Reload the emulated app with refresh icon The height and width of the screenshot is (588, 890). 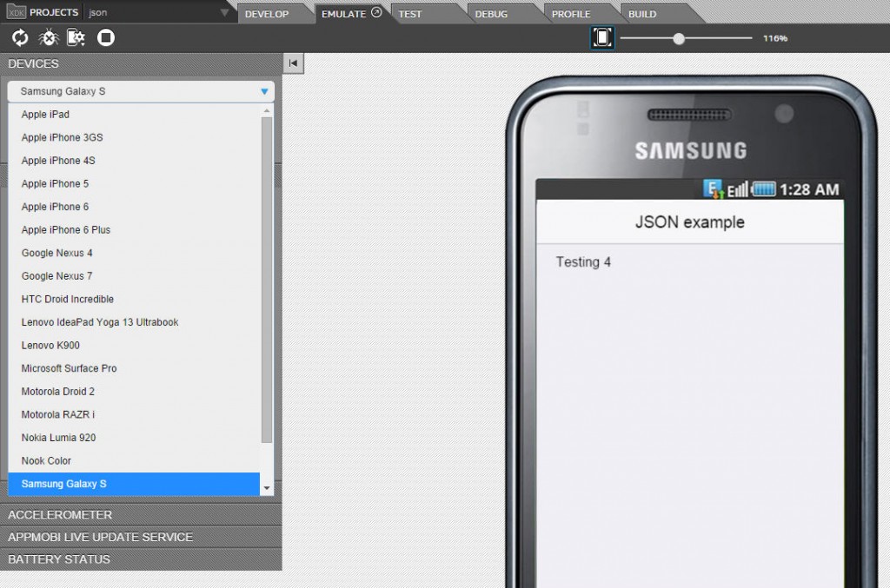(20, 38)
